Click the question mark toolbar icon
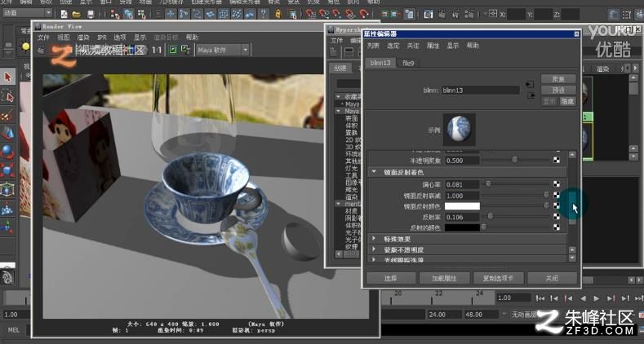 tap(264, 14)
